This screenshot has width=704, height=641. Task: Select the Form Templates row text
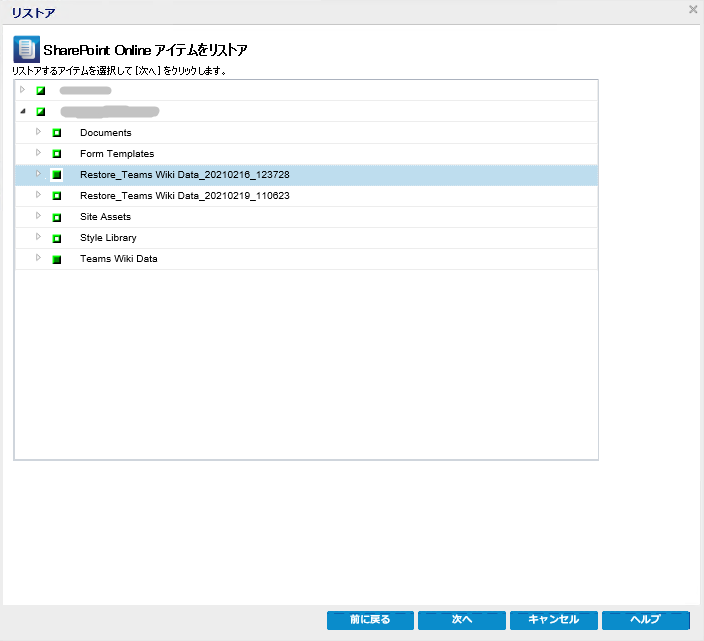point(117,154)
